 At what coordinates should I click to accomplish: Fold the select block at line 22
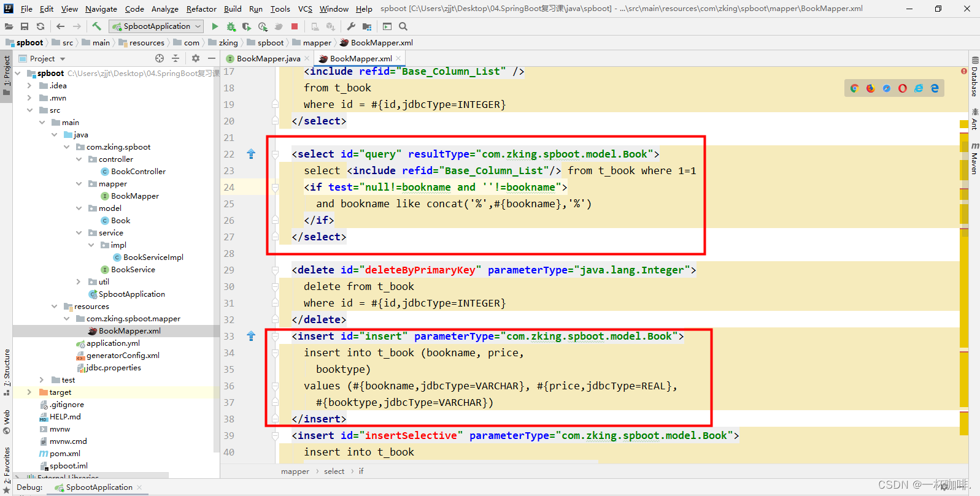click(275, 154)
